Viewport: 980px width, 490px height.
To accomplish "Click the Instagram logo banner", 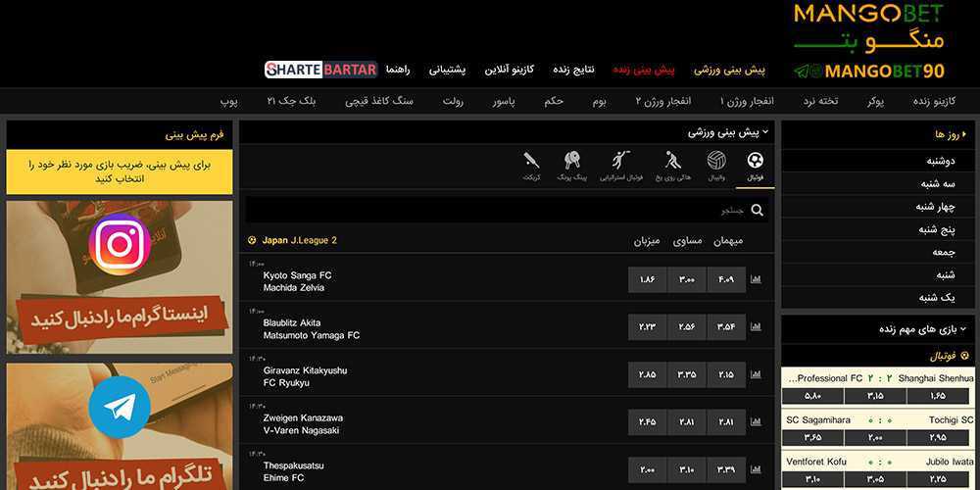I will coord(119,242).
